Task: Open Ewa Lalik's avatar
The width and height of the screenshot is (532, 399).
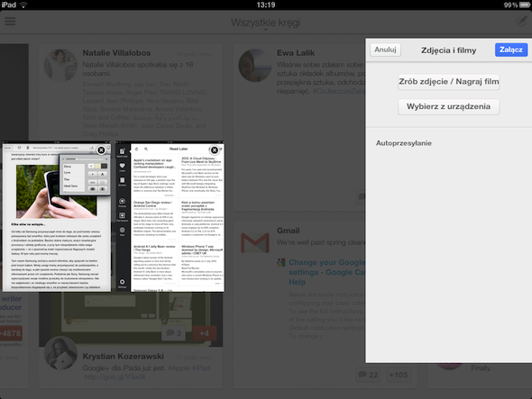Action: (x=255, y=66)
